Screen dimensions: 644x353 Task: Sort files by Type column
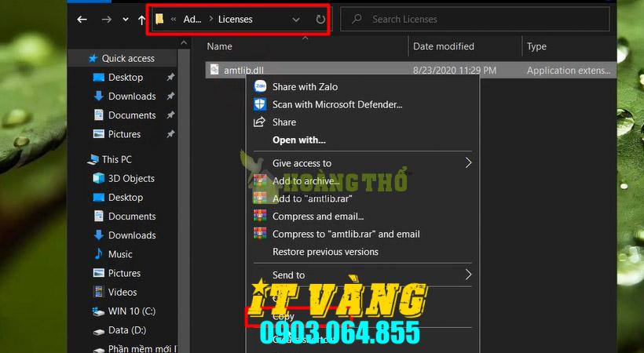pos(537,46)
